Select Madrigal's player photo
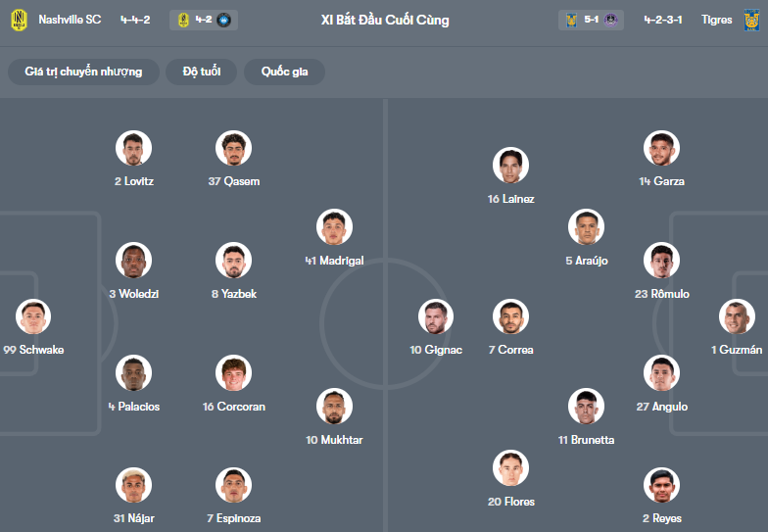Image resolution: width=768 pixels, height=532 pixels. [334, 227]
